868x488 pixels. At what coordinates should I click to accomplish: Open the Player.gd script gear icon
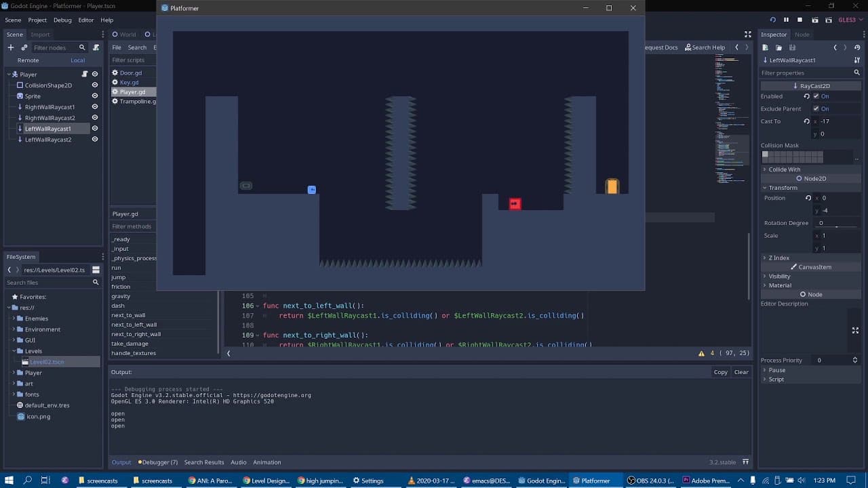point(114,91)
